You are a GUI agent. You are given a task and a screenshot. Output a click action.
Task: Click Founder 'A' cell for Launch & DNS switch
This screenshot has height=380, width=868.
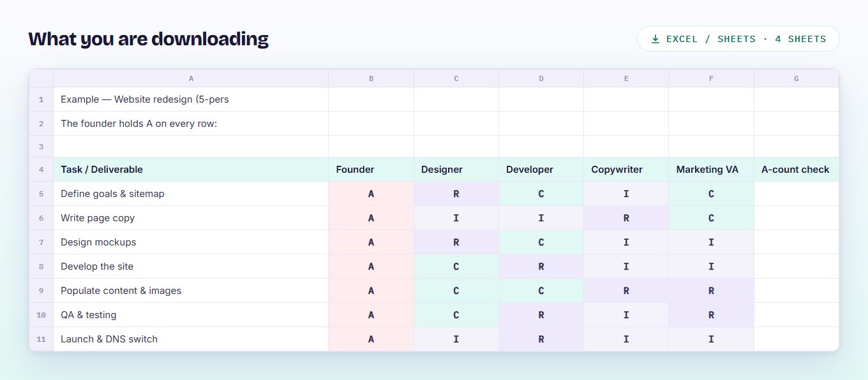point(371,339)
